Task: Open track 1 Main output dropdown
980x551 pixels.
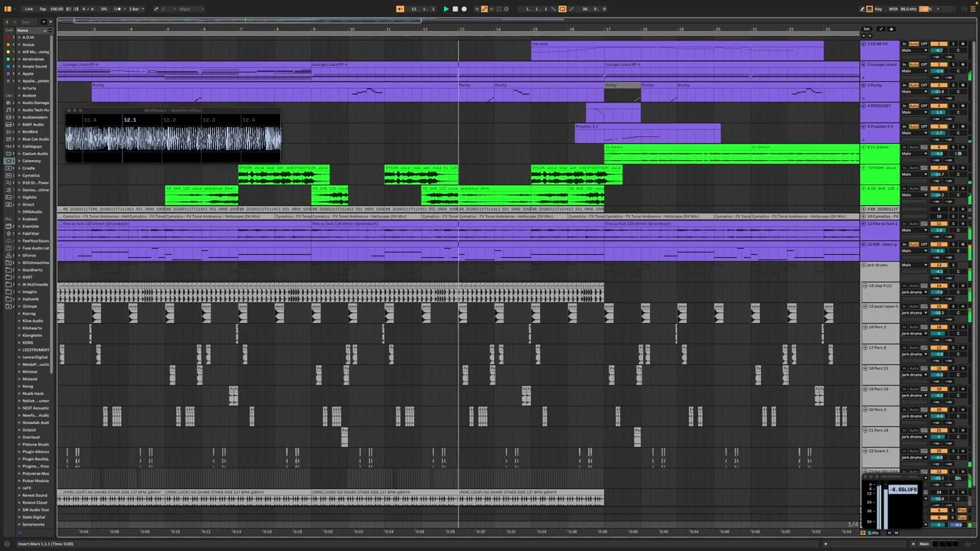Action: (914, 51)
